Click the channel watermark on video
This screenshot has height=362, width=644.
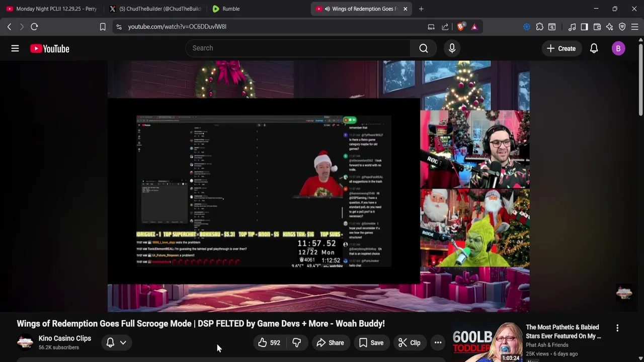pos(624,293)
